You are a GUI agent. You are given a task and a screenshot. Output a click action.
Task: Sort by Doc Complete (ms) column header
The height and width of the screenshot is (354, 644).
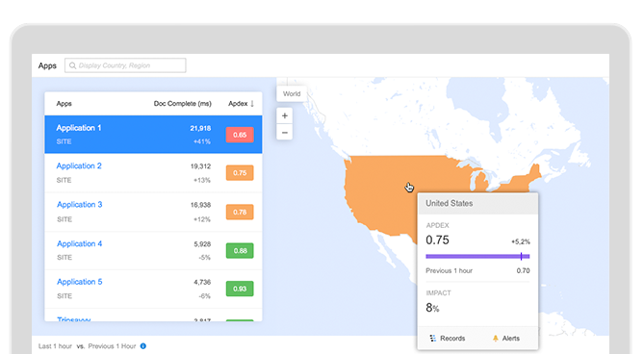pyautogui.click(x=182, y=104)
